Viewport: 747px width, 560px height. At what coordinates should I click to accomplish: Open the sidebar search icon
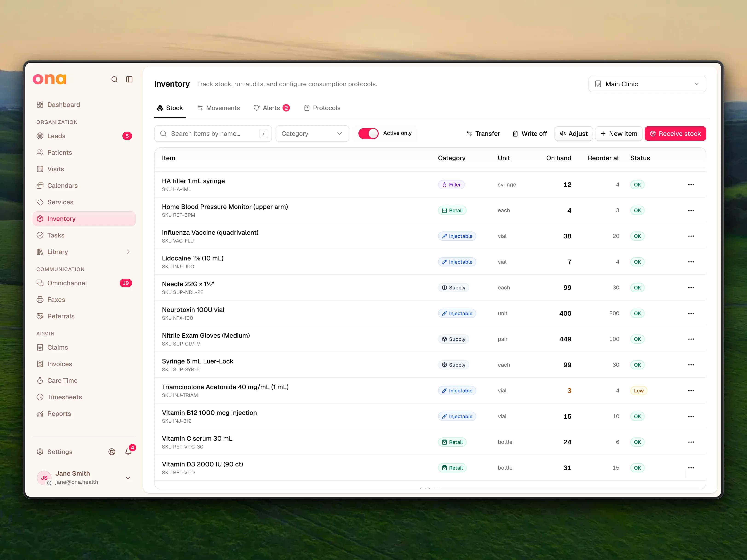[115, 79]
